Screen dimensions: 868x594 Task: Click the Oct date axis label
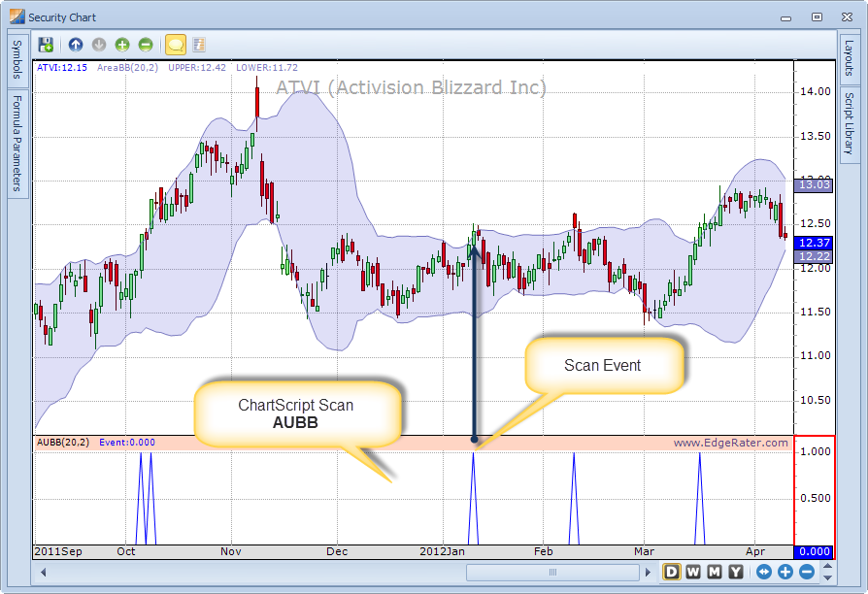pyautogui.click(x=126, y=552)
